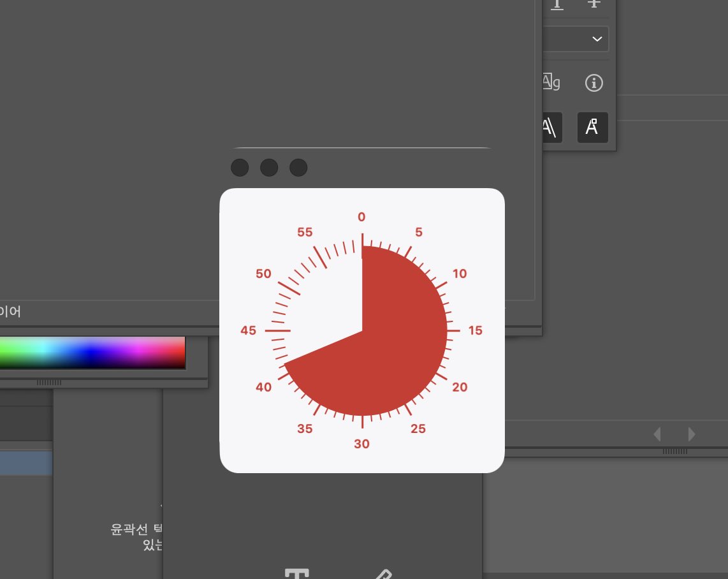Click the Ag glyph snapping icon
This screenshot has height=579, width=728.
coord(551,82)
